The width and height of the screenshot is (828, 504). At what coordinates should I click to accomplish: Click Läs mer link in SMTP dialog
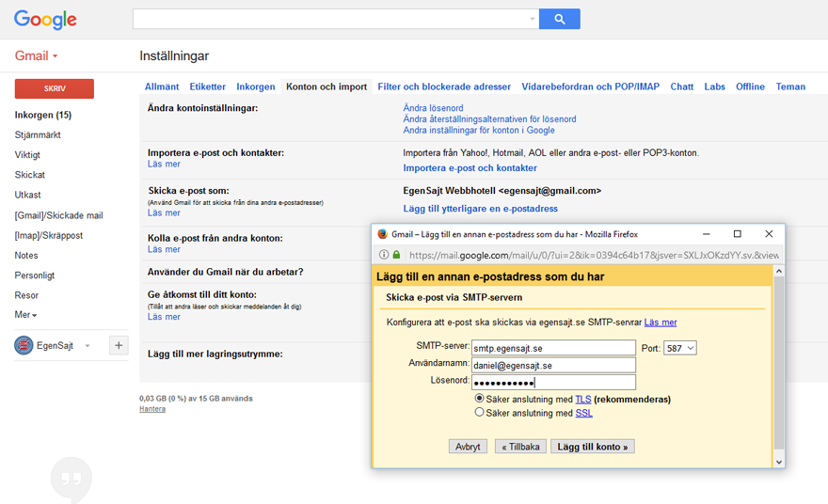[661, 322]
